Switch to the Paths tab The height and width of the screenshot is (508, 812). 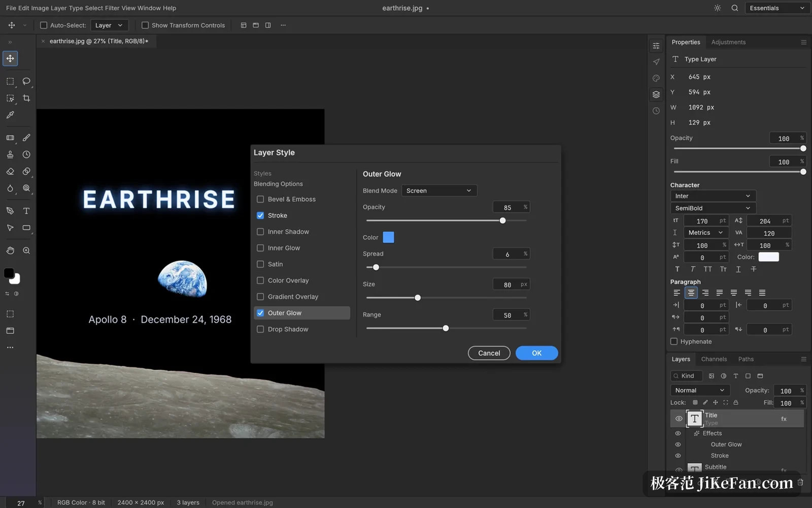pos(746,359)
